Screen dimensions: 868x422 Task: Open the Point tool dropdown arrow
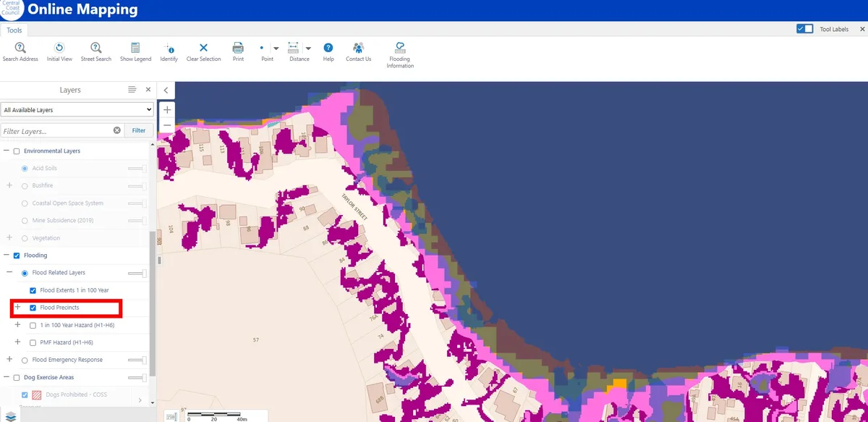(x=276, y=48)
